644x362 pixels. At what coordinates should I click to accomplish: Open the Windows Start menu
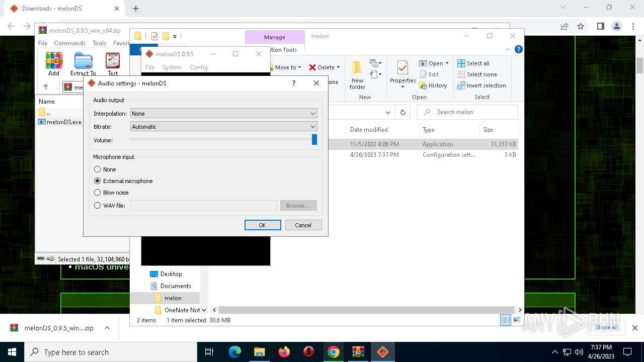[x=12, y=352]
